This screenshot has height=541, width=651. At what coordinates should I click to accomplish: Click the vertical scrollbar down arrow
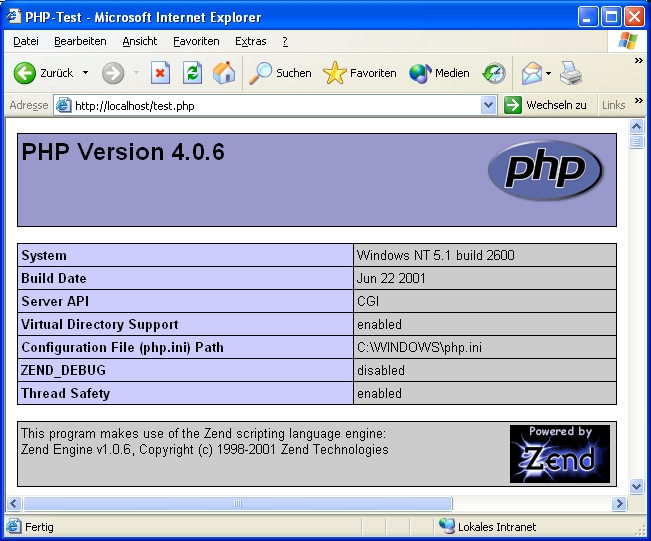coord(636,486)
